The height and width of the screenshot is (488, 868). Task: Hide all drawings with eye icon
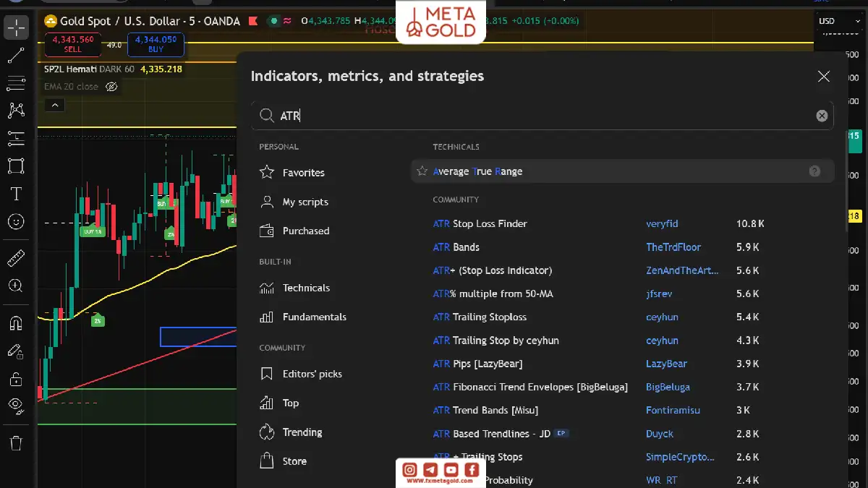click(16, 406)
